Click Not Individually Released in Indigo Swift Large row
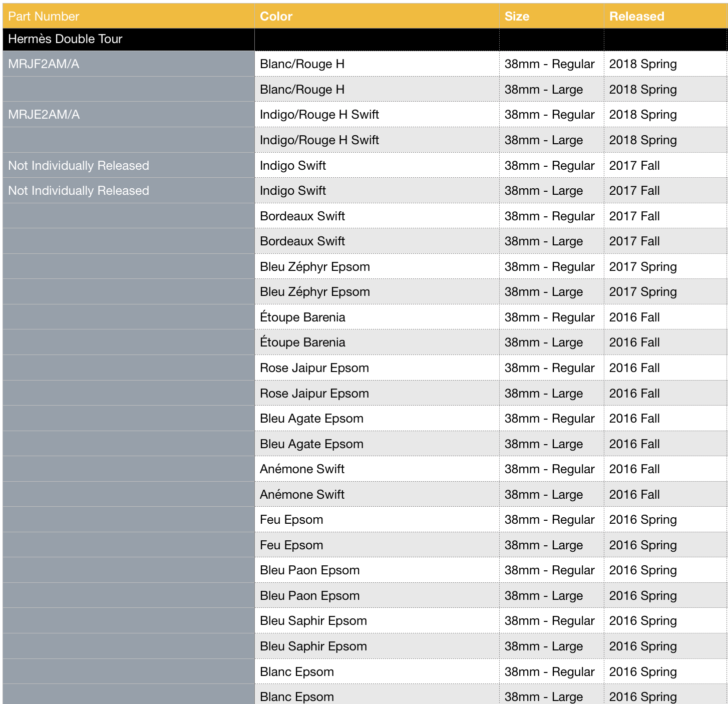The image size is (728, 704). (79, 191)
